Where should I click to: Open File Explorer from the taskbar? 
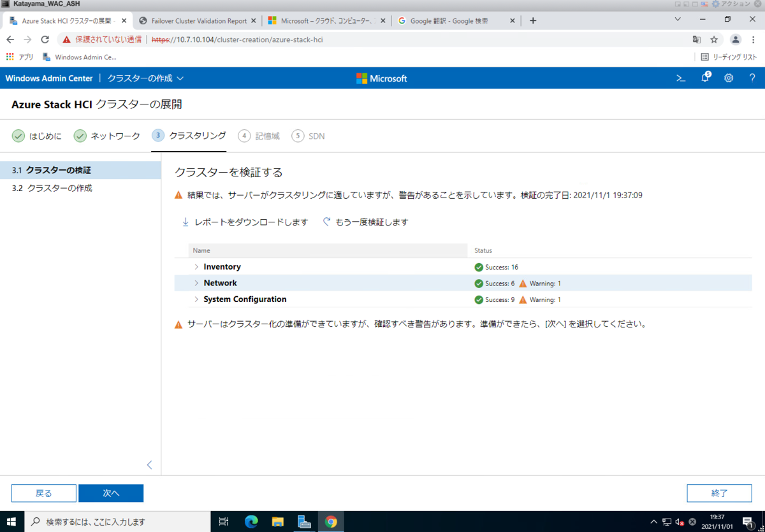click(x=278, y=521)
